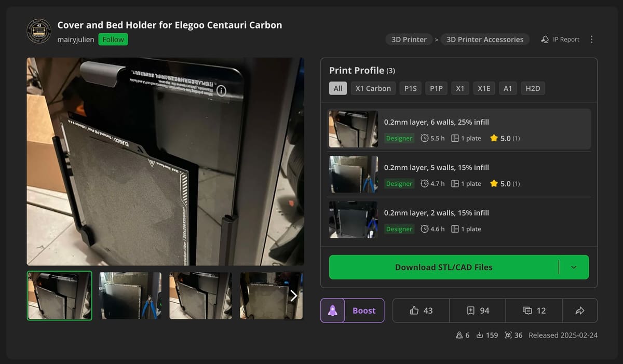Click the IP Report link text
This screenshot has height=364, width=623.
point(566,39)
